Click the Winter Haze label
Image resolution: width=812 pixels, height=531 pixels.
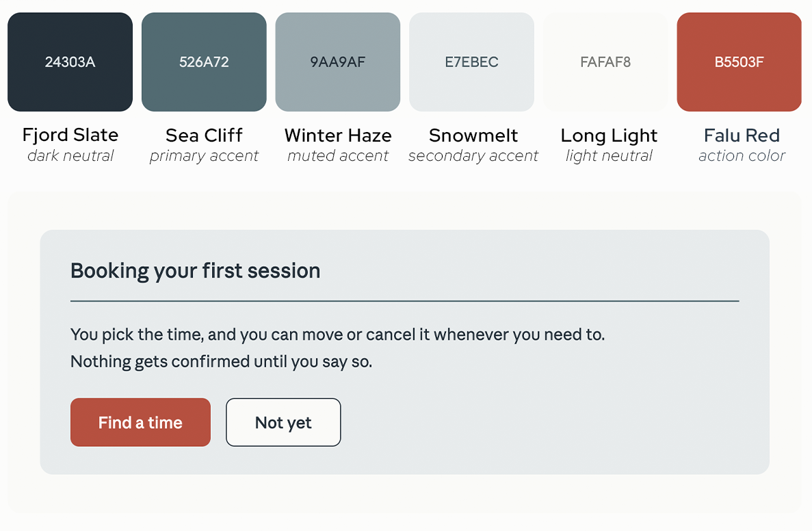[338, 135]
